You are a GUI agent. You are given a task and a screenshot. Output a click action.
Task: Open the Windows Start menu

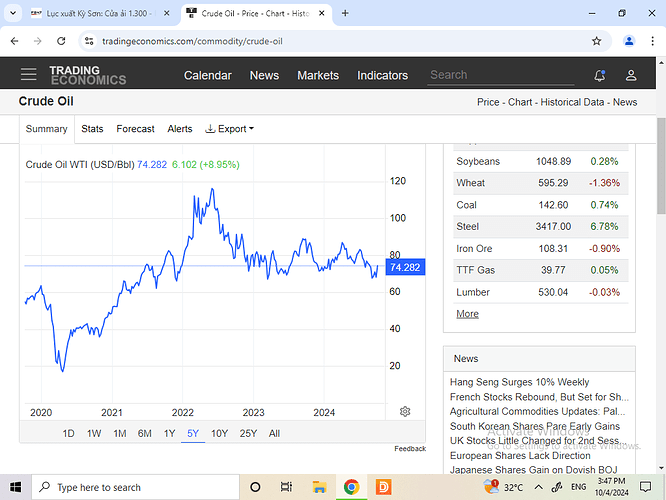point(16,487)
